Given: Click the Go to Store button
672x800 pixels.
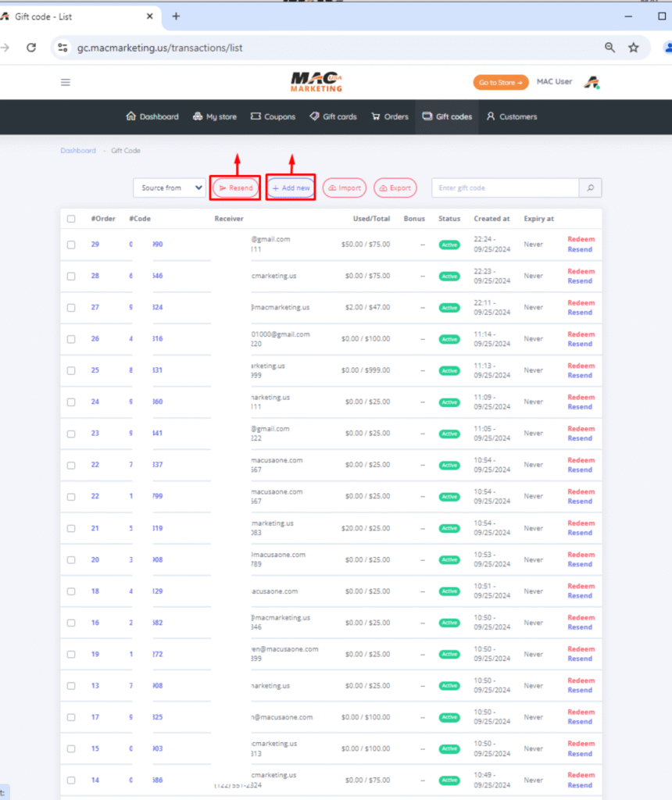Looking at the screenshot, I should click(500, 83).
